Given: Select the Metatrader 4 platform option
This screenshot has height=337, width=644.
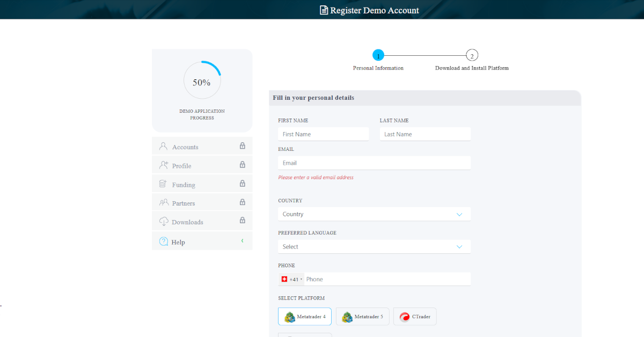Looking at the screenshot, I should pos(305,317).
